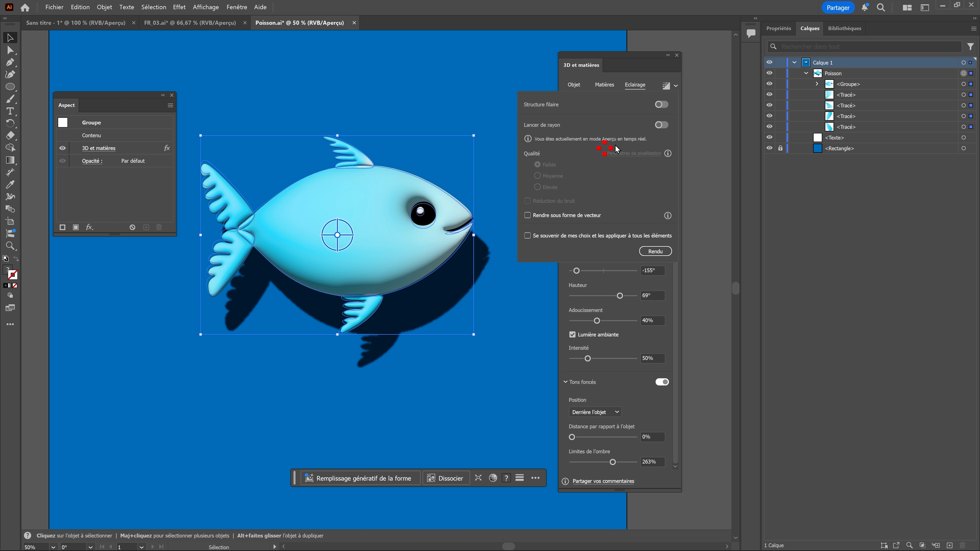The width and height of the screenshot is (980, 551).
Task: Open the Fenêtre menu
Action: [x=237, y=7]
